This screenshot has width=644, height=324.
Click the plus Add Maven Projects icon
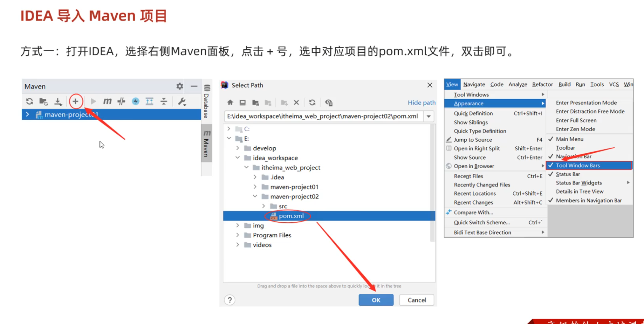76,101
